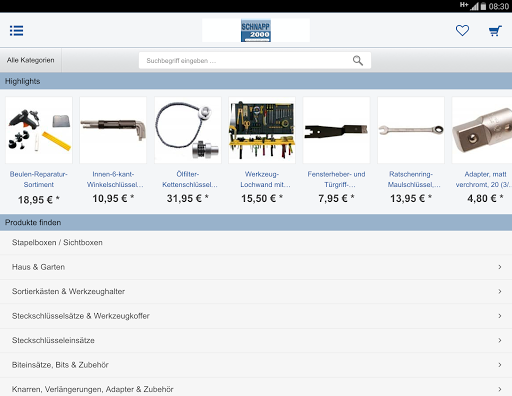512x396 pixels.
Task: Open Innen-6-kant-Winkelschlüssel product link
Action: point(113,179)
